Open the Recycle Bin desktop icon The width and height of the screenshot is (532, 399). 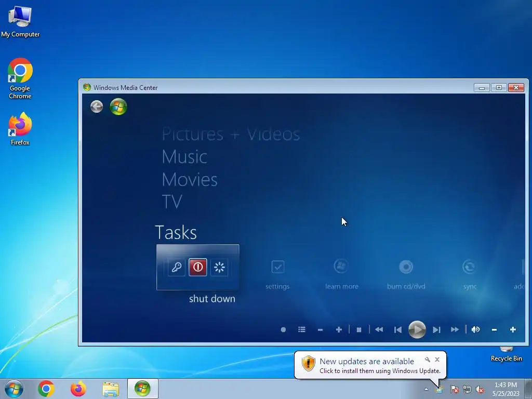506,354
